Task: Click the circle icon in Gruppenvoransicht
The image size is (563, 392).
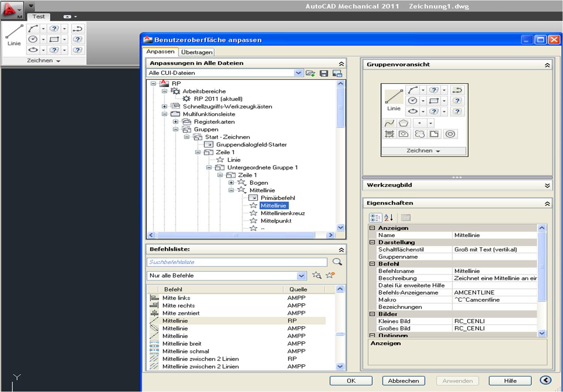Action: [413, 101]
